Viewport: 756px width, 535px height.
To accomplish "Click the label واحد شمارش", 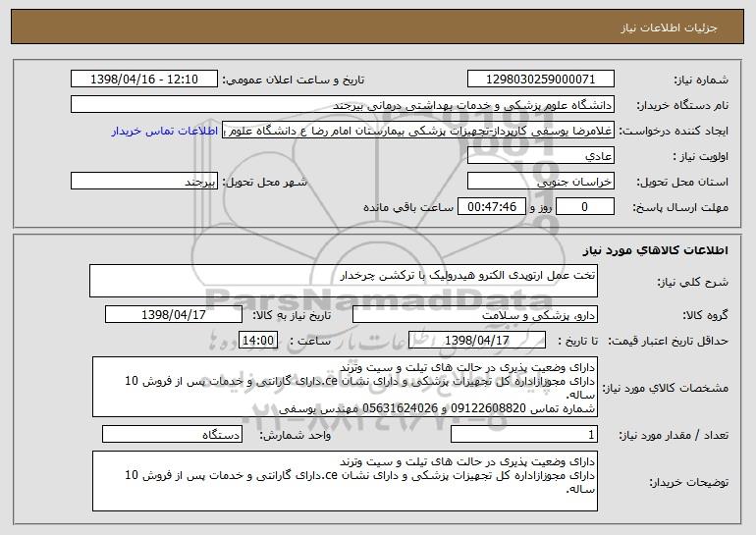I will click(296, 435).
